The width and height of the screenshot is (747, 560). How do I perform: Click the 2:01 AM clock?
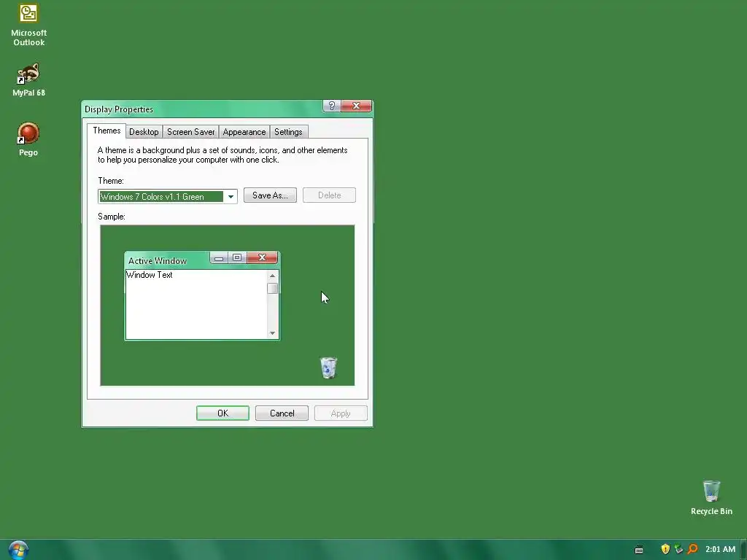720,549
